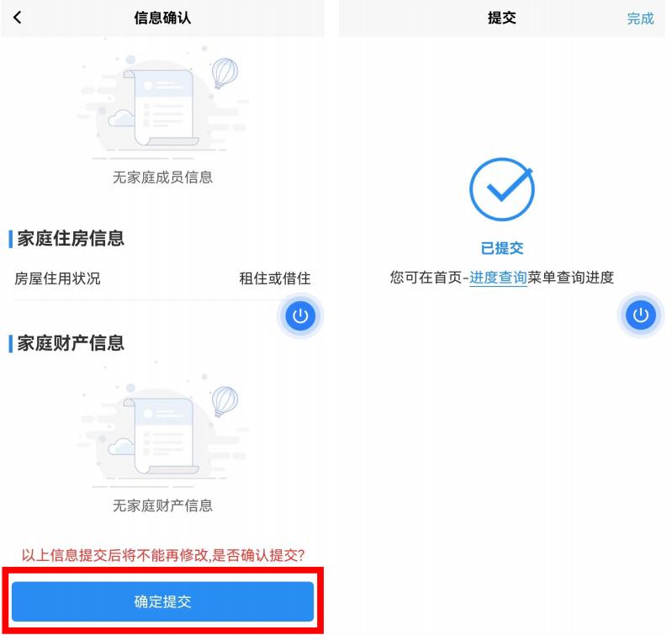Click the hot air balloon in the property illustration
672x635 pixels.
(x=225, y=401)
